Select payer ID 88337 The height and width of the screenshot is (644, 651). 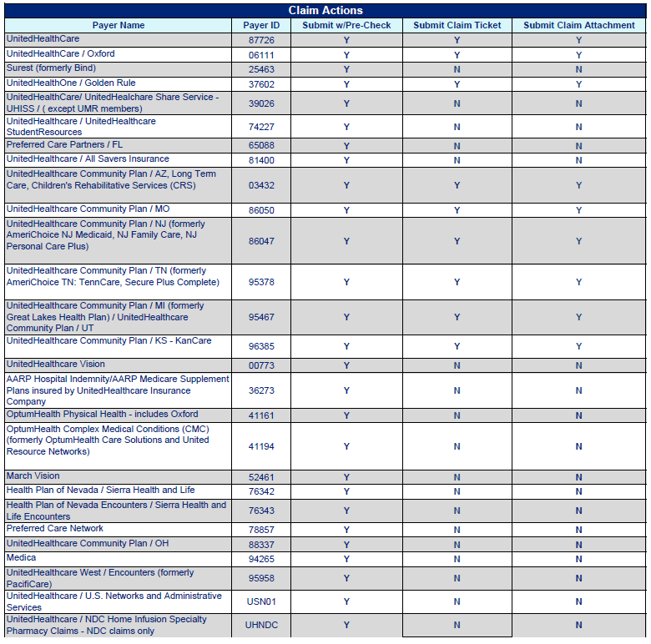click(x=261, y=545)
